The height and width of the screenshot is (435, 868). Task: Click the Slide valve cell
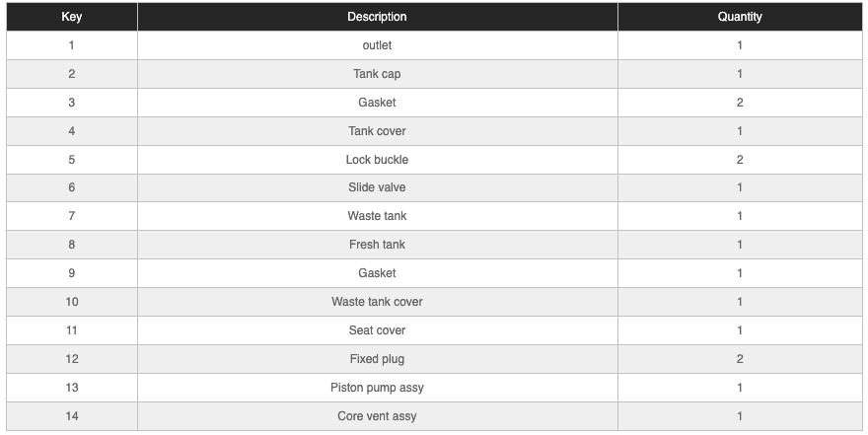click(377, 187)
